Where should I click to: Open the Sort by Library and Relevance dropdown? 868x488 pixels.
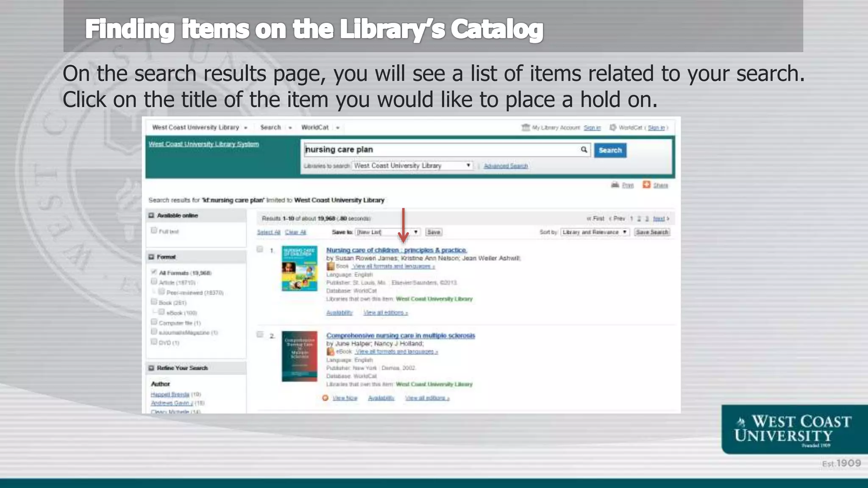click(x=594, y=232)
